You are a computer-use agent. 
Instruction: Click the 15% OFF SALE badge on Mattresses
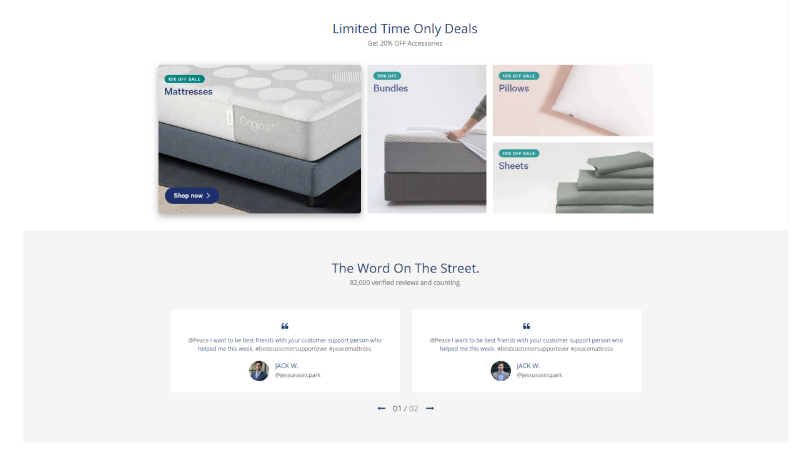[x=184, y=79]
